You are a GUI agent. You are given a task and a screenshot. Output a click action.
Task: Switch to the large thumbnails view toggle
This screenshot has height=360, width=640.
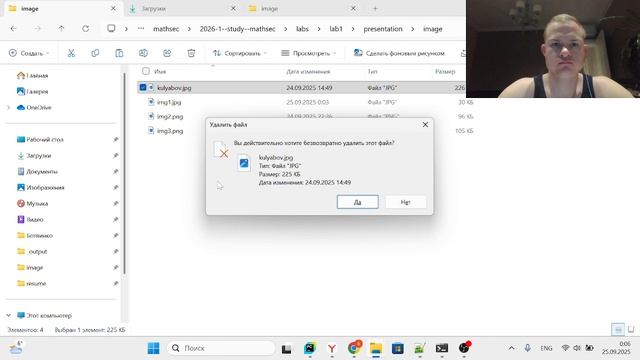pyautogui.click(x=631, y=329)
